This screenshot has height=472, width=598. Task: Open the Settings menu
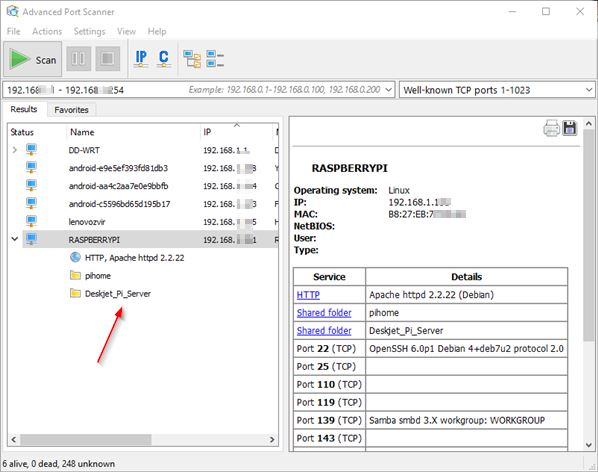(x=89, y=31)
